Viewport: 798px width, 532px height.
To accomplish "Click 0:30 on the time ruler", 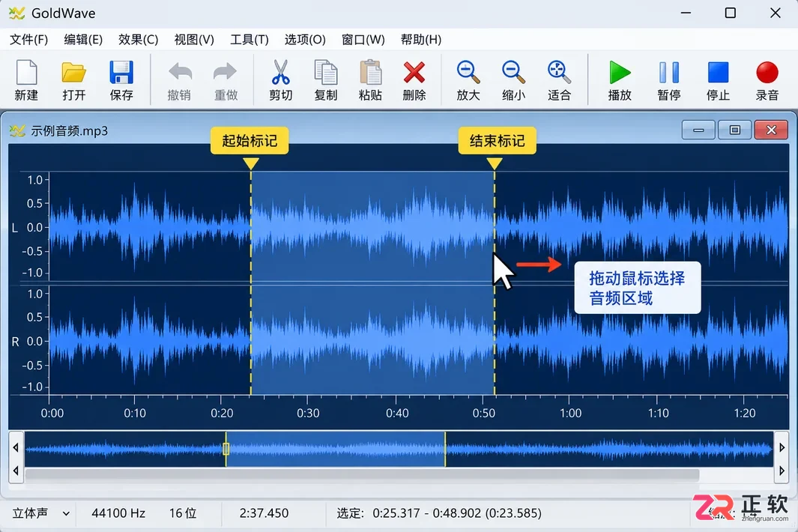I will (309, 413).
